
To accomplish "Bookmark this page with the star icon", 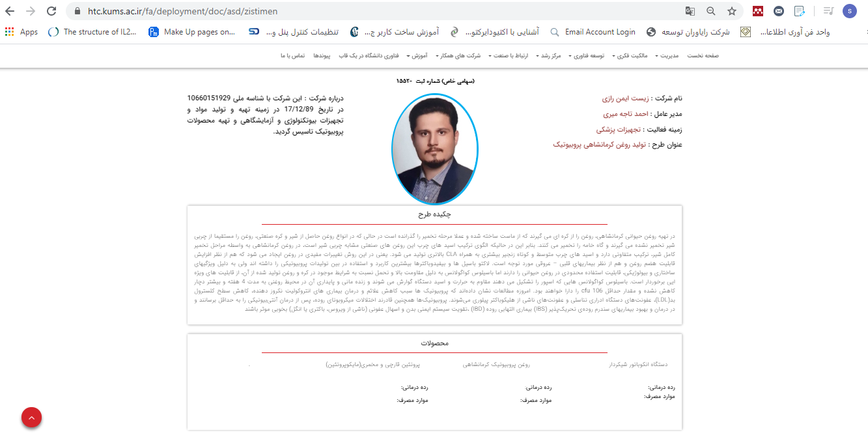I will coord(732,11).
